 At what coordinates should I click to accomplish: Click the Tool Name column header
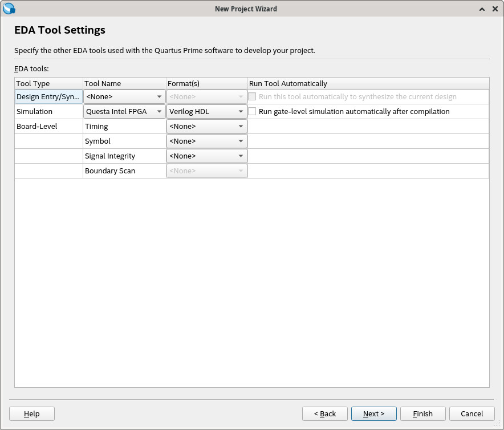point(124,83)
